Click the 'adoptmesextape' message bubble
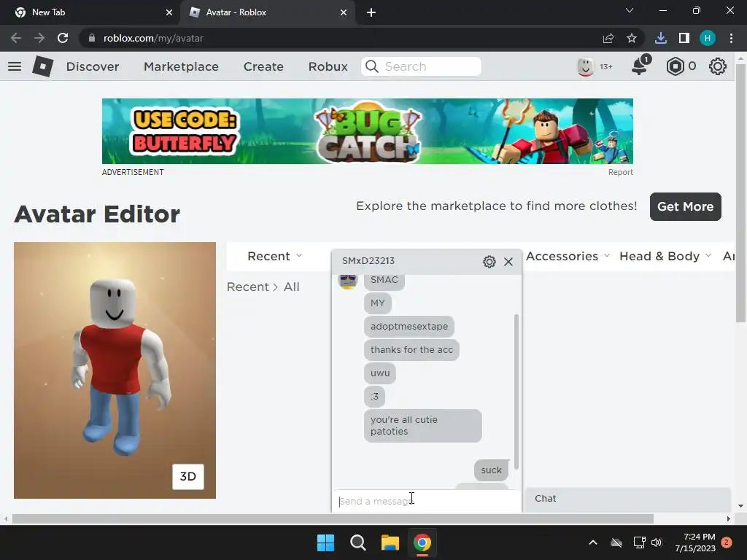 click(409, 326)
